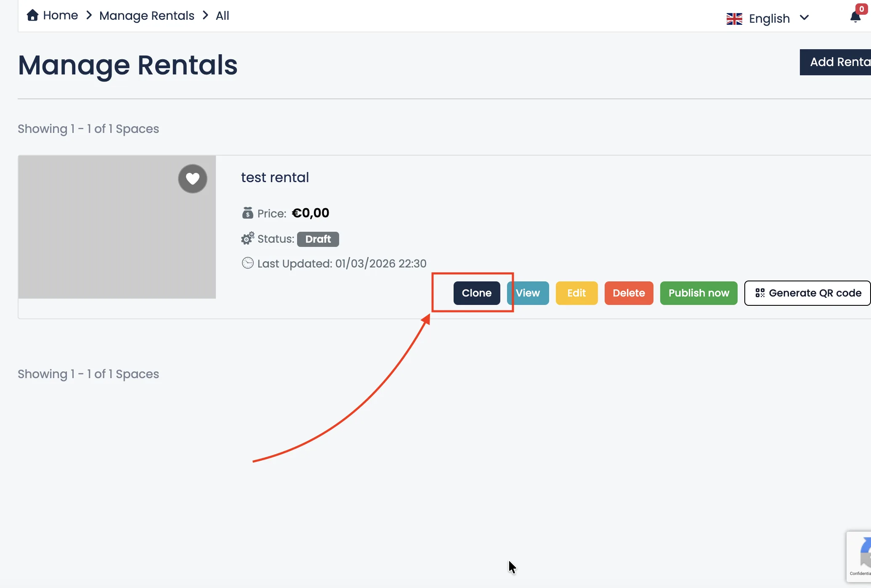
Task: Select the British flag language icon
Action: (734, 18)
